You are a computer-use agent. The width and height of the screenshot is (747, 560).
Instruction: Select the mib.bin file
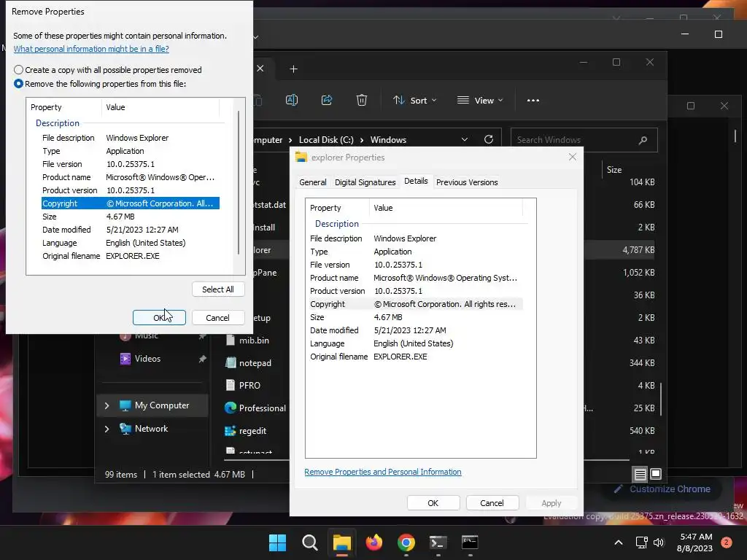254,341
